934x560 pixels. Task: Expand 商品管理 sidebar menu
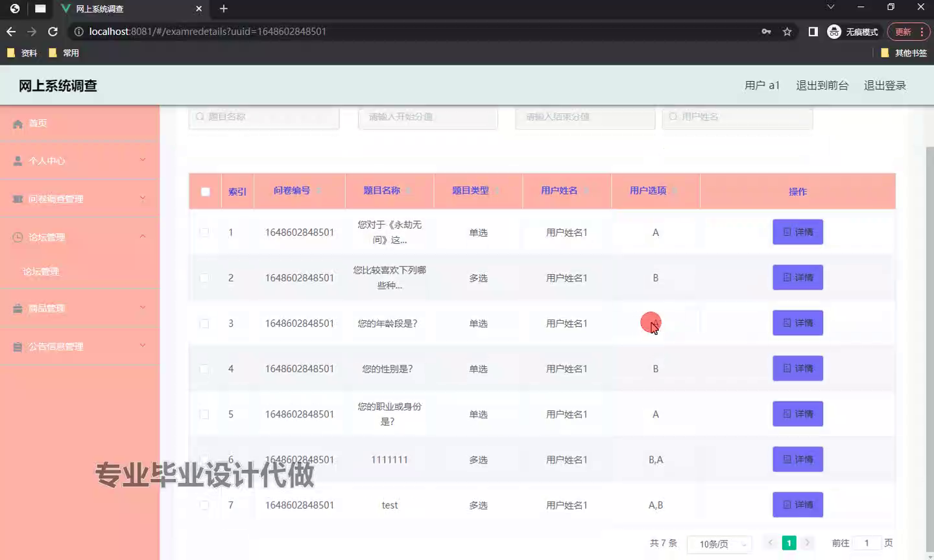pos(80,309)
